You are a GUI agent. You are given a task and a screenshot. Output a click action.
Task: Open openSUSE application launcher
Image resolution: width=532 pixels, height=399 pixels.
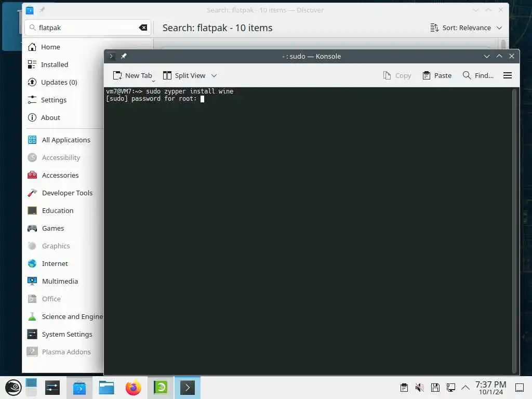[13, 388]
